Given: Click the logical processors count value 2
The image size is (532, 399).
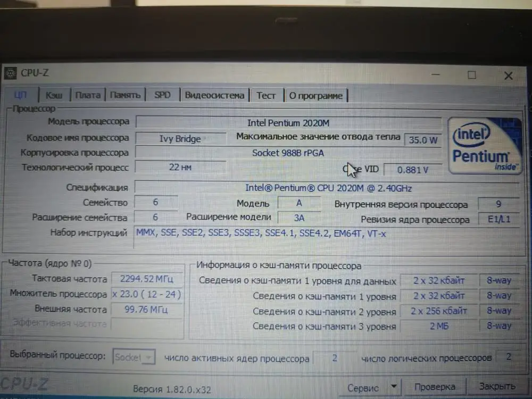Looking at the screenshot, I should pyautogui.click(x=508, y=356).
